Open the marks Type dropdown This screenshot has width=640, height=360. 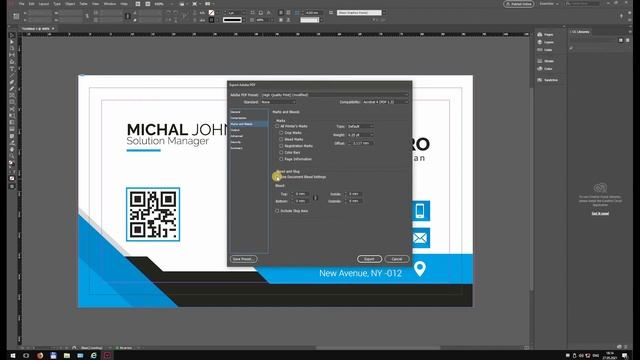(360, 127)
